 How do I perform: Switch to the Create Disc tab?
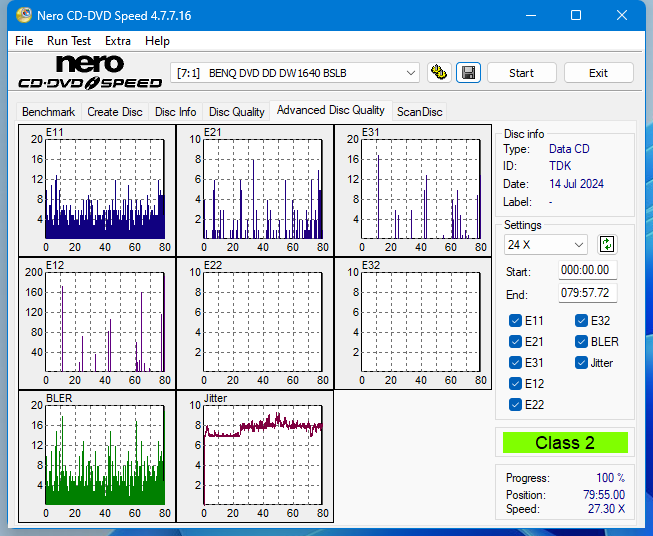115,112
